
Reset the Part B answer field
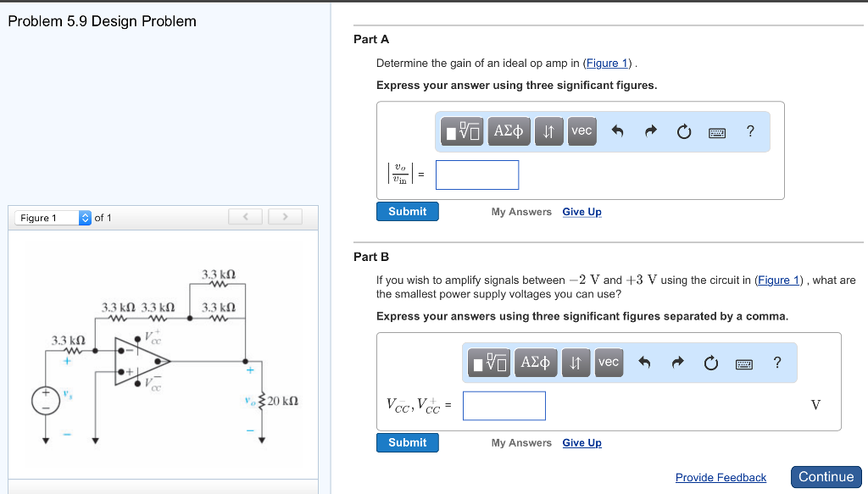coord(711,363)
